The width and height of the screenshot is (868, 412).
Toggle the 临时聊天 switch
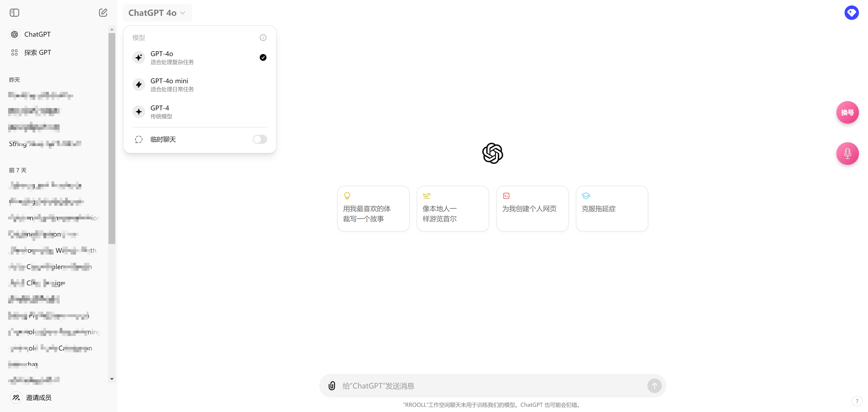tap(260, 139)
